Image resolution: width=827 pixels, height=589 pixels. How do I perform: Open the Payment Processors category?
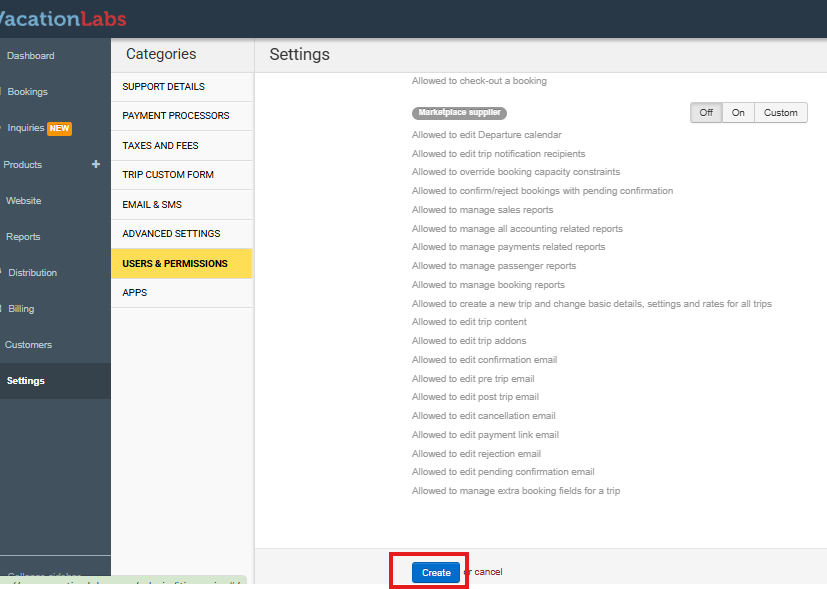coord(176,116)
